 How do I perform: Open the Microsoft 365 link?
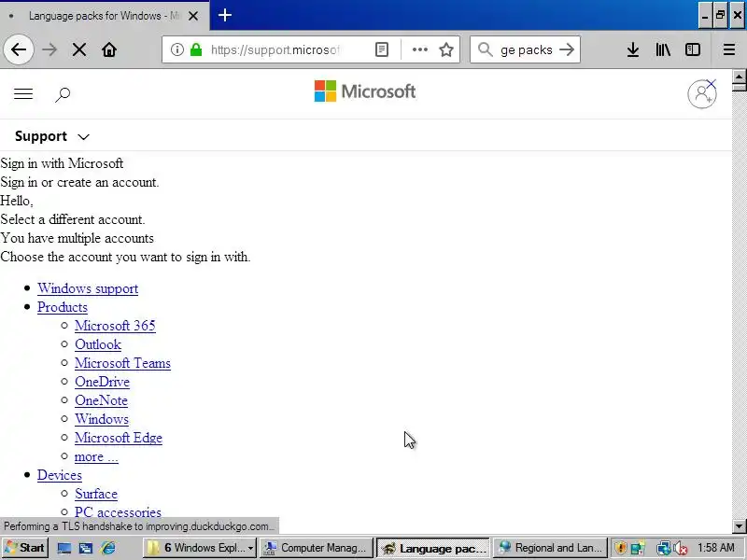coord(115,326)
